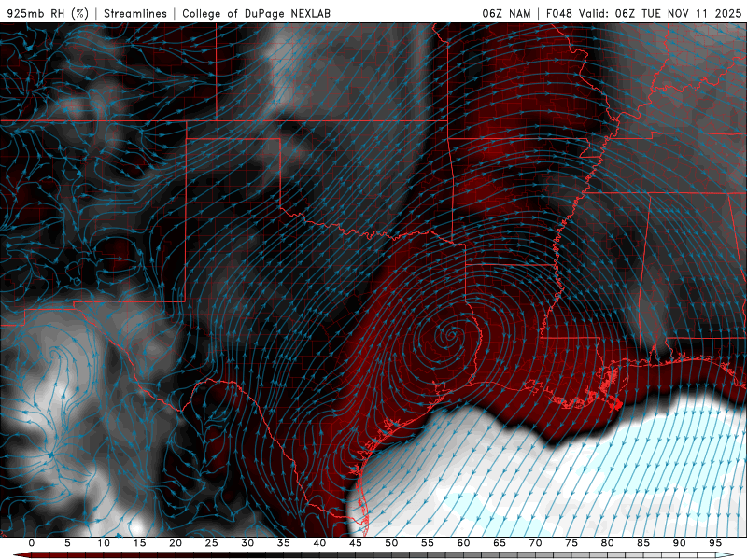The width and height of the screenshot is (747, 560).
Task: Click the '55' colorbar tick label
Action: tap(428, 543)
